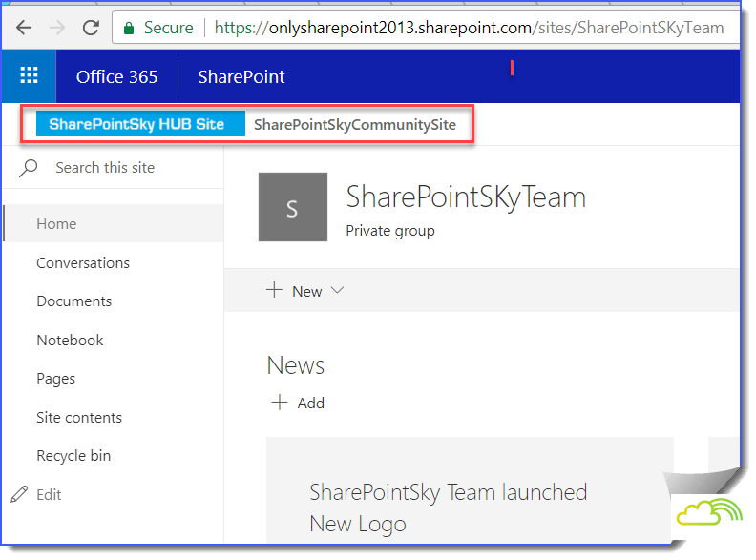
Task: Click the SharePoint header link
Action: pos(241,76)
